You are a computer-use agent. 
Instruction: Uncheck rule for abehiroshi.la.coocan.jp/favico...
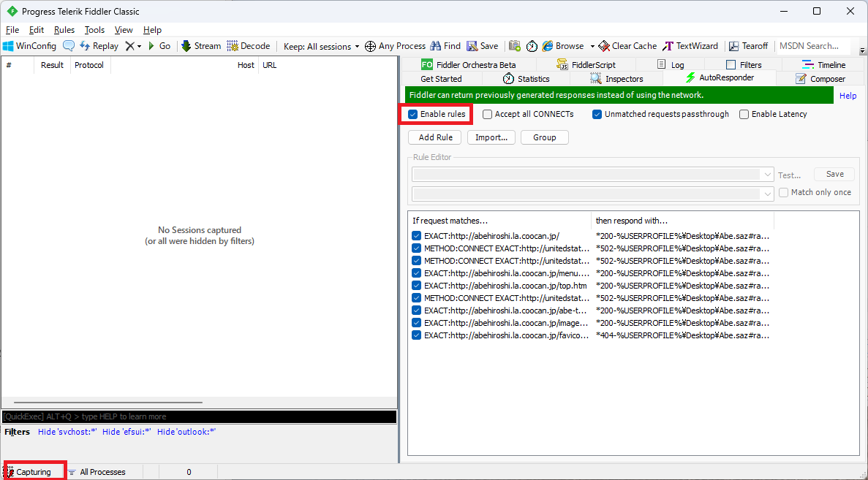click(x=417, y=335)
